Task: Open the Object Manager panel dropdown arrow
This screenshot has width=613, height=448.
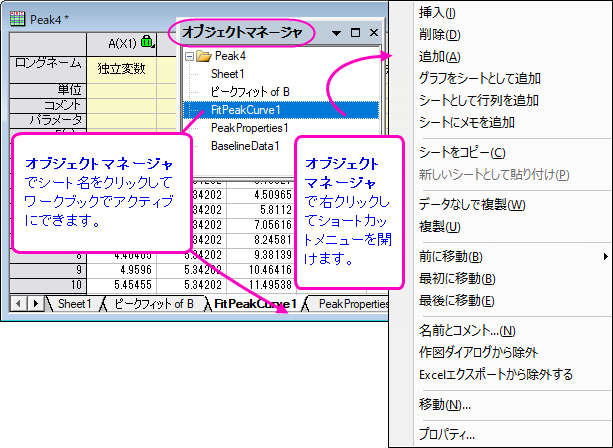Action: point(336,33)
